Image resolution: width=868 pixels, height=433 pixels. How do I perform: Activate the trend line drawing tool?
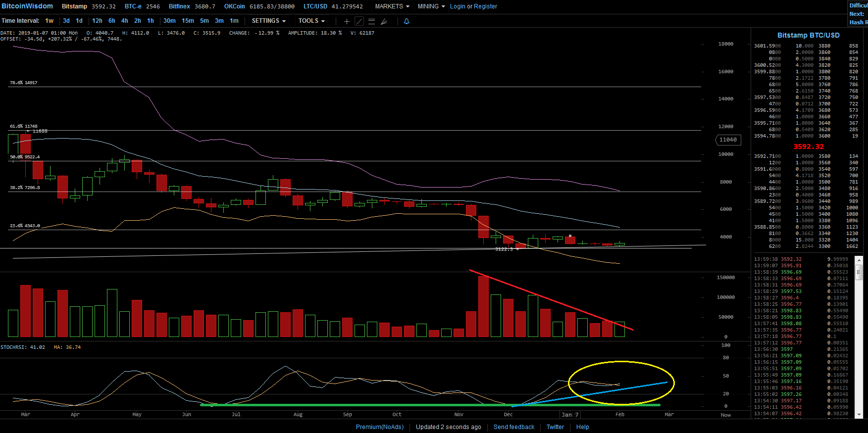coord(359,21)
